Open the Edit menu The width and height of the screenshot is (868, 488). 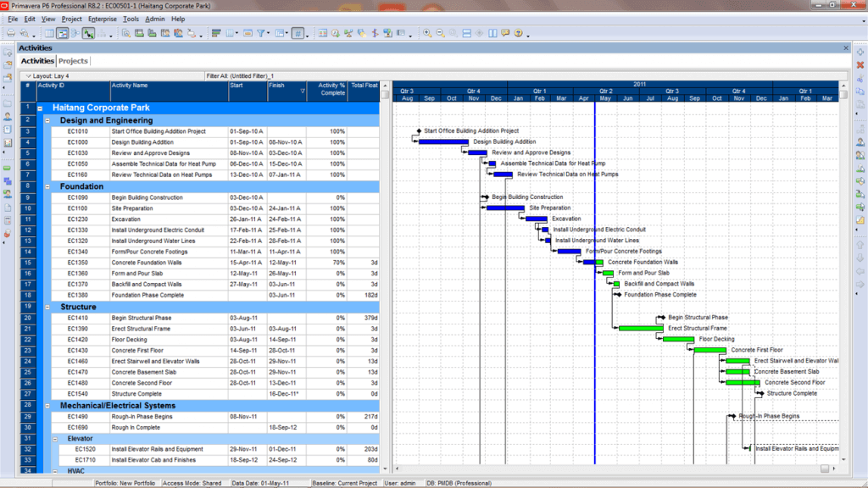click(30, 19)
